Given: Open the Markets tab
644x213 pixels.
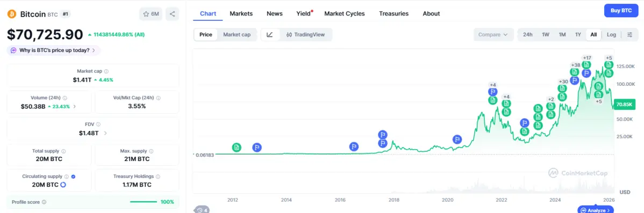Looking at the screenshot, I should click(x=241, y=13).
